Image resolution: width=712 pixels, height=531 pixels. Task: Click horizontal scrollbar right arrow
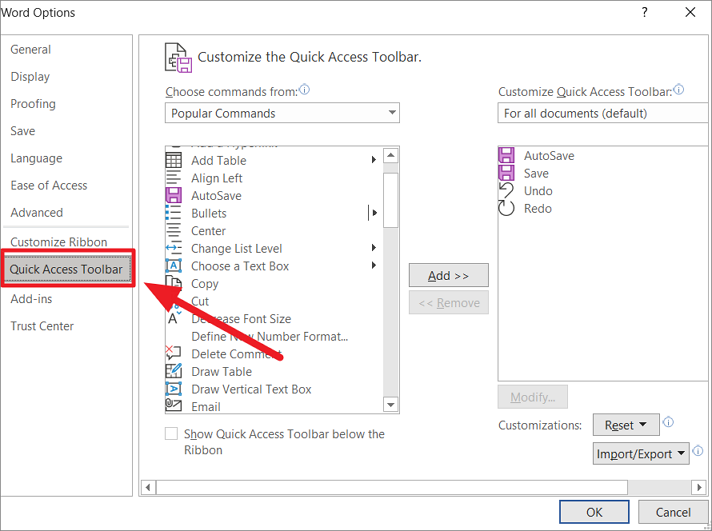[699, 488]
